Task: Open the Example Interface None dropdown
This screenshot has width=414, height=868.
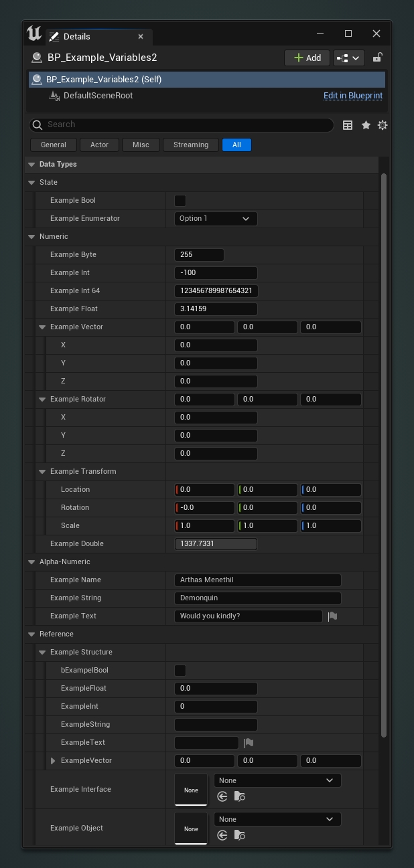Action: 277,780
